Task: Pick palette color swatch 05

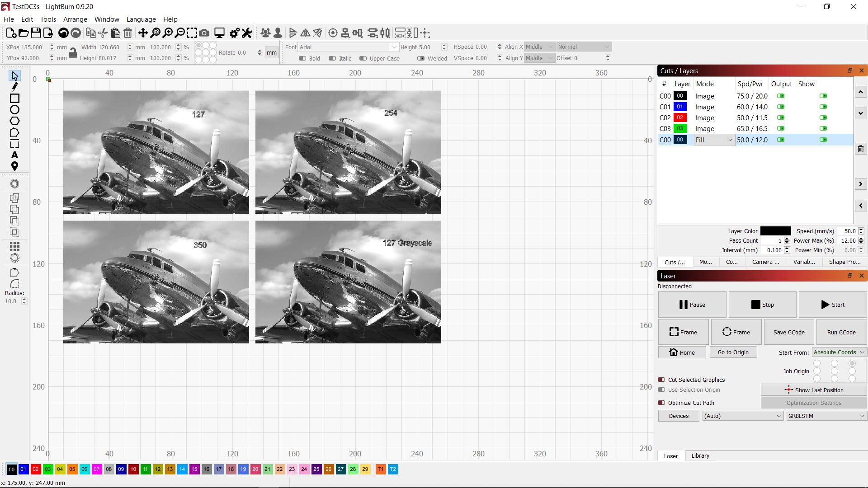Action: 72,469
